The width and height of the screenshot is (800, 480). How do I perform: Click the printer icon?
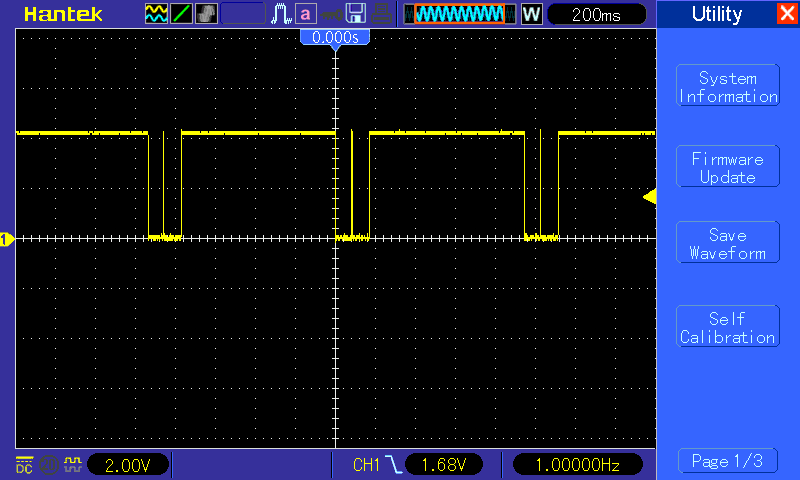[381, 14]
